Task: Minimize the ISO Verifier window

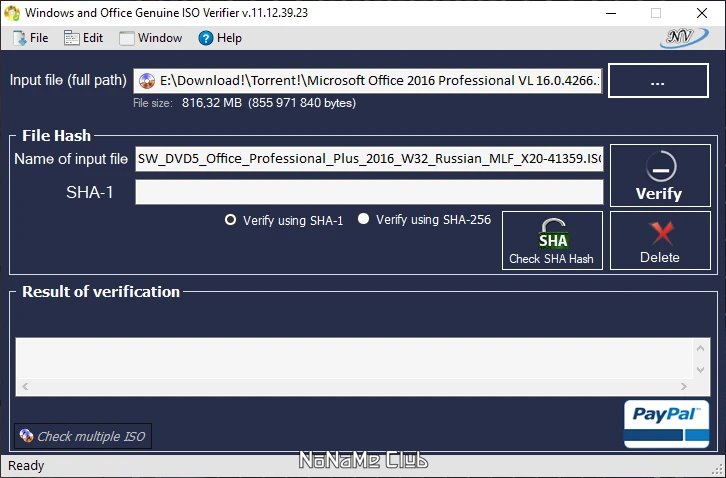Action: point(611,13)
